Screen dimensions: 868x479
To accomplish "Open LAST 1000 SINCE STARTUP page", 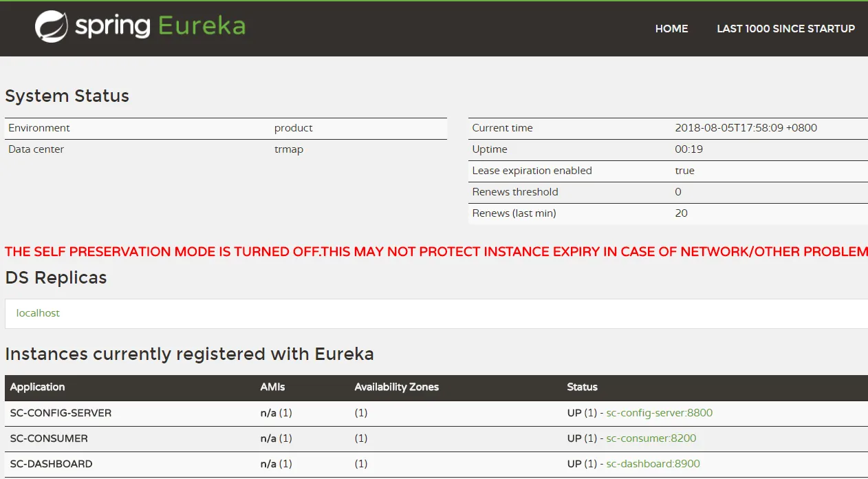I will [785, 28].
